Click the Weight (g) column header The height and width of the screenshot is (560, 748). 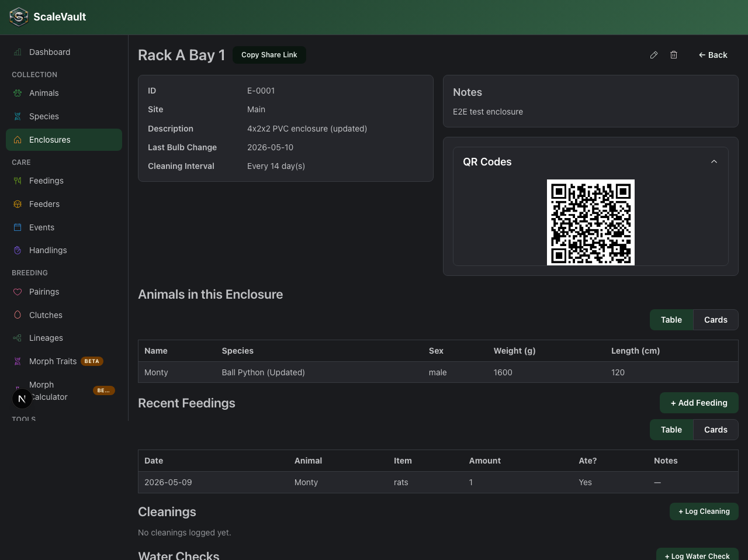point(515,351)
